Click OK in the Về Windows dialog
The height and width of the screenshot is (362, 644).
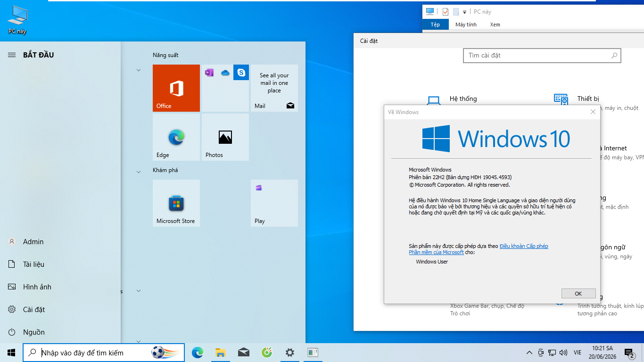pyautogui.click(x=578, y=294)
